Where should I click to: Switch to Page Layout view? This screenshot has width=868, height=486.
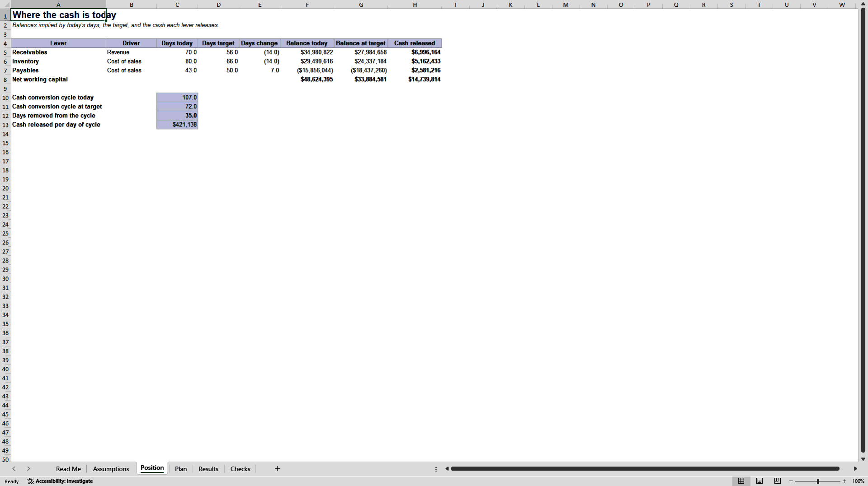[759, 481]
